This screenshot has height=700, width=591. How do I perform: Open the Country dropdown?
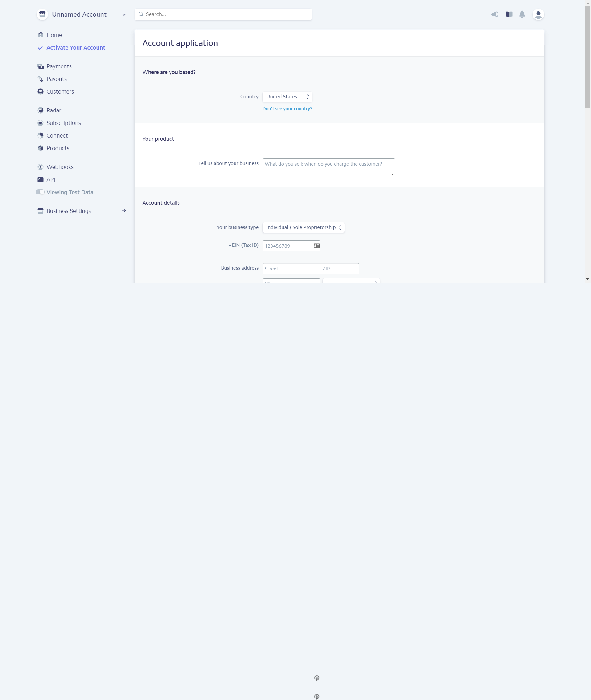click(x=287, y=96)
